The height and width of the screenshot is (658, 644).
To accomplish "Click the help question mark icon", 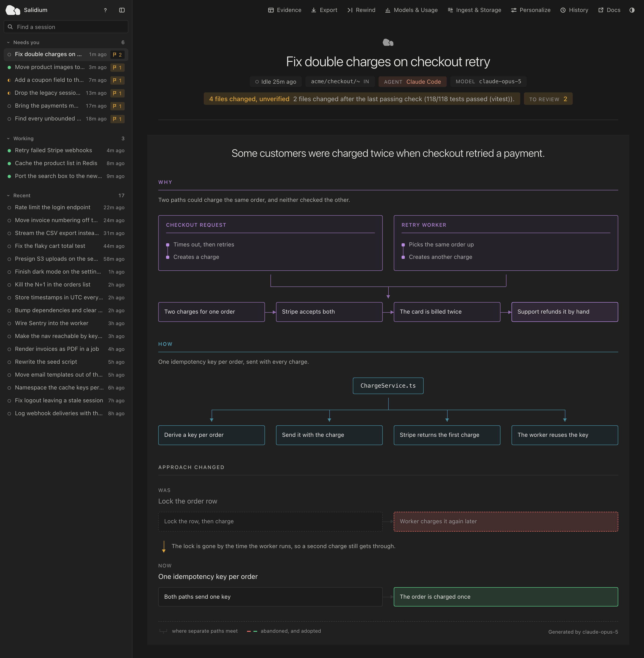I will [105, 10].
